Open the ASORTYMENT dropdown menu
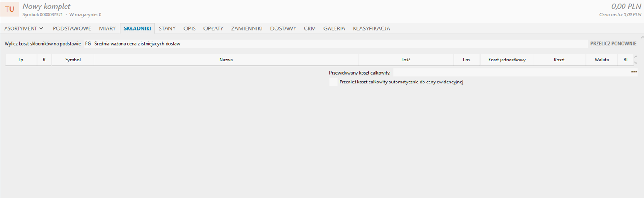This screenshot has width=644, height=198. click(x=24, y=28)
